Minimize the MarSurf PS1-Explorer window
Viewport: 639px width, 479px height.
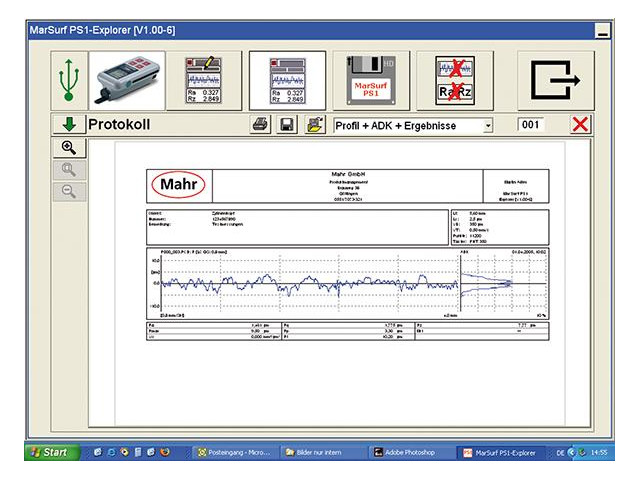click(x=602, y=31)
